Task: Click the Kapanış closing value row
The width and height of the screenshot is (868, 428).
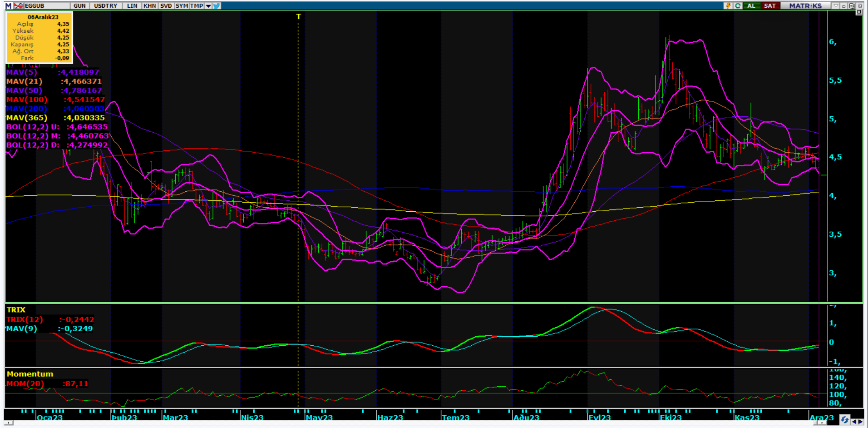Action: [39, 45]
